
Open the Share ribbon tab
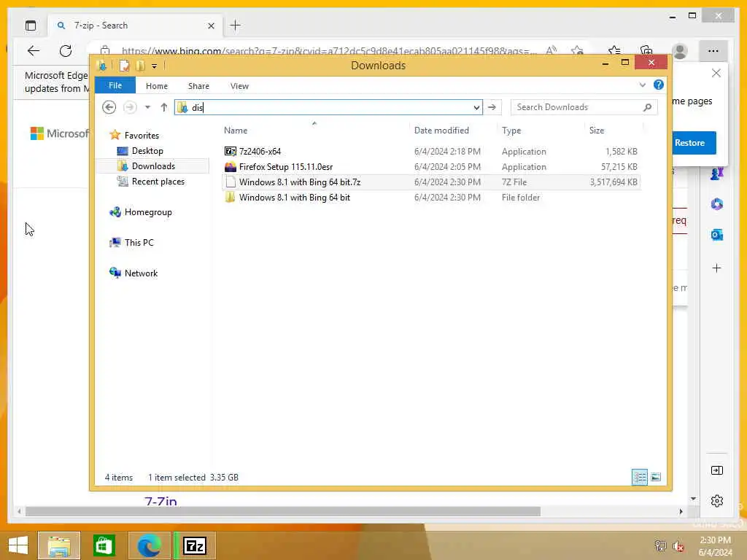pyautogui.click(x=198, y=86)
